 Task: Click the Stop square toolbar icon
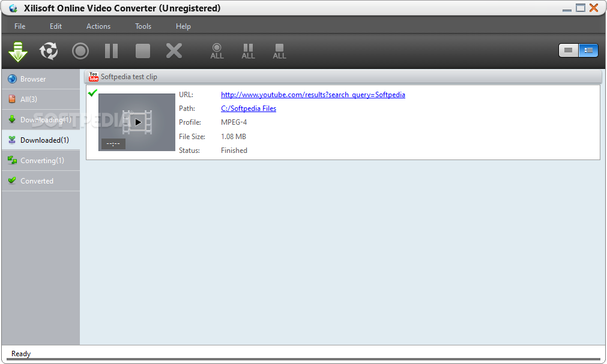[x=143, y=51]
